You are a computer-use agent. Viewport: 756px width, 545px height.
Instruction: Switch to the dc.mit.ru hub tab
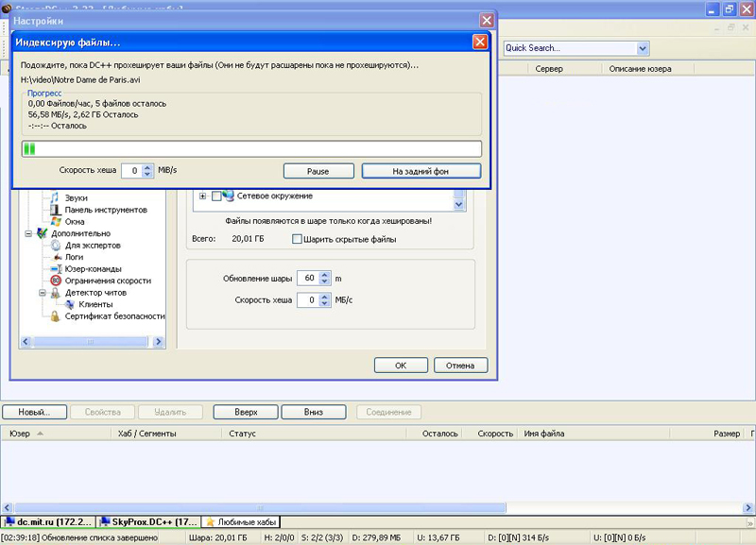[x=48, y=521]
